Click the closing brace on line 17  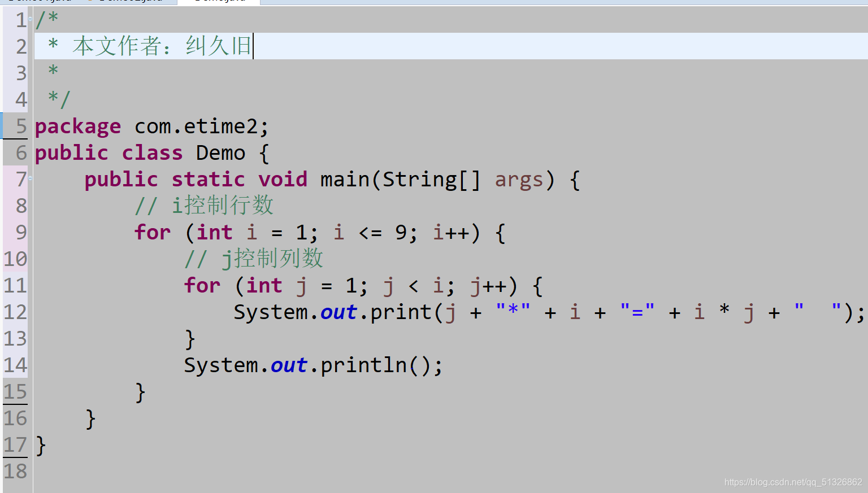pos(41,446)
